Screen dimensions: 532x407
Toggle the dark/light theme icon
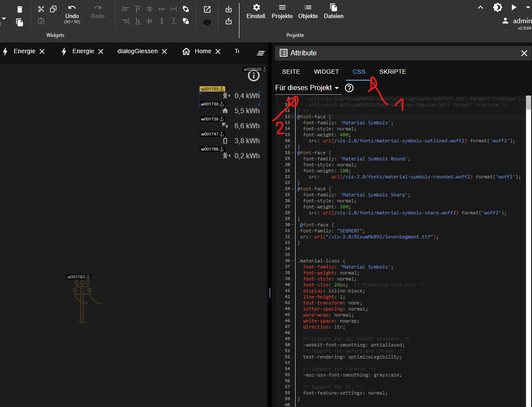pos(497,7)
